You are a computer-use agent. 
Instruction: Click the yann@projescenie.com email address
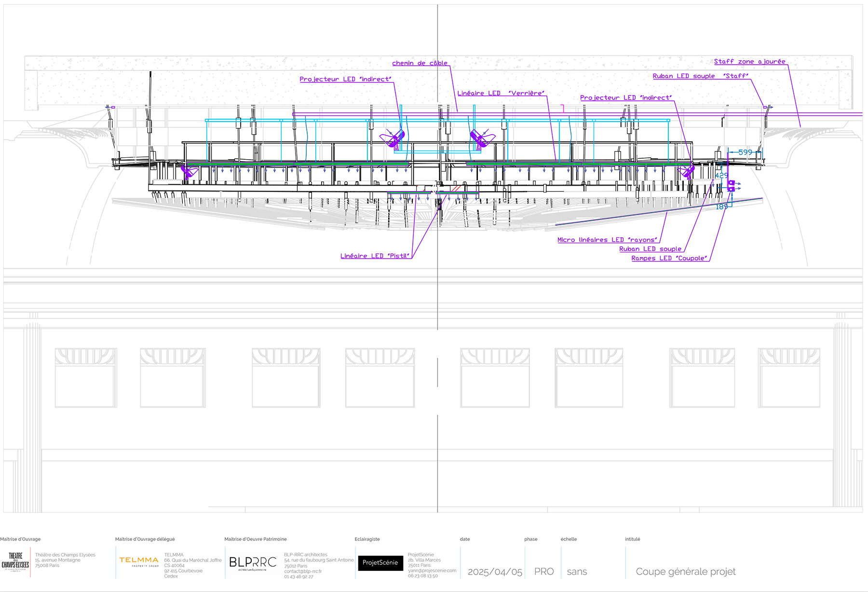point(432,570)
